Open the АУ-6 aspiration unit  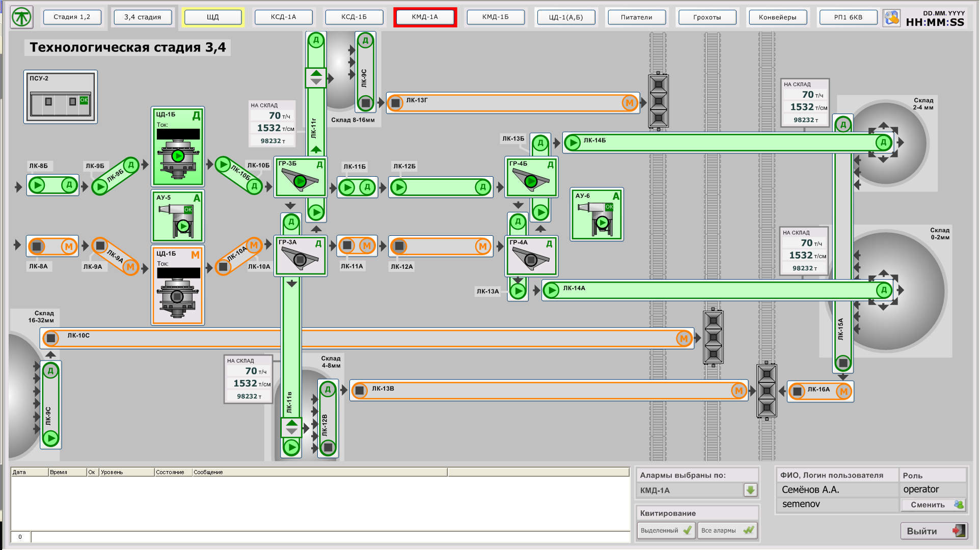(x=596, y=214)
